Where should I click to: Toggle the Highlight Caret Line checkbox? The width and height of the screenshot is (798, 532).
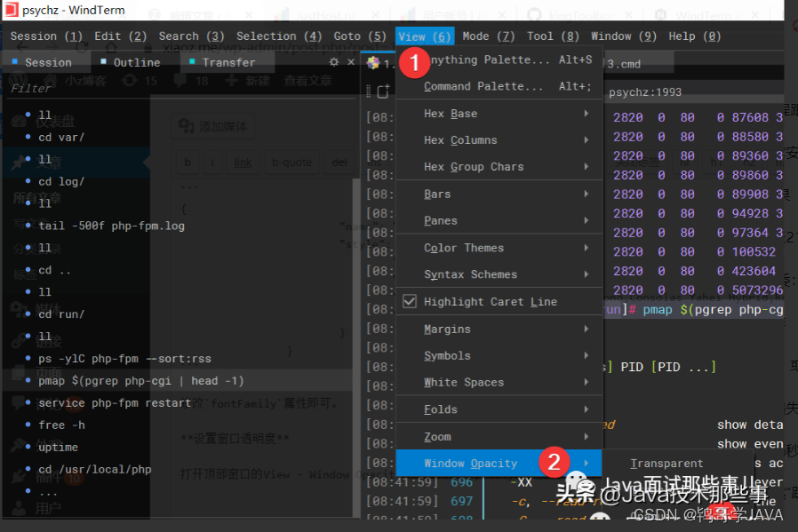pyautogui.click(x=410, y=301)
